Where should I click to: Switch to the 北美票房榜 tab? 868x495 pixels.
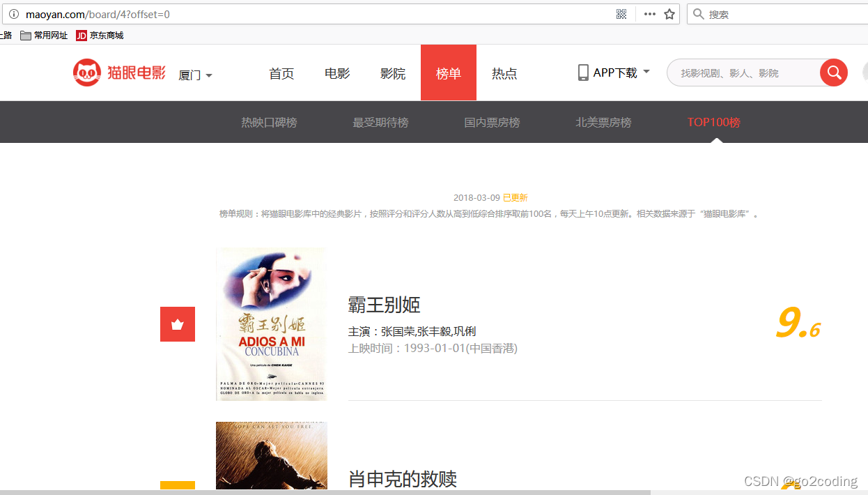point(603,123)
